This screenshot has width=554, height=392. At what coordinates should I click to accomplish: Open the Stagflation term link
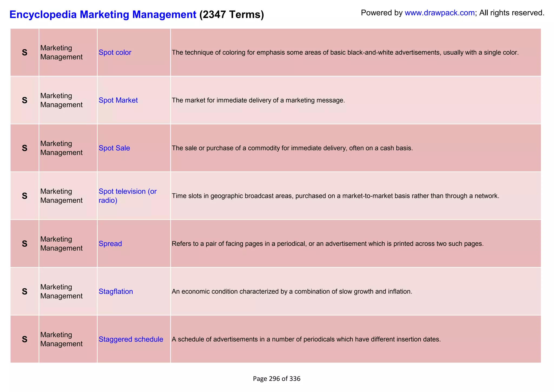click(x=116, y=292)
